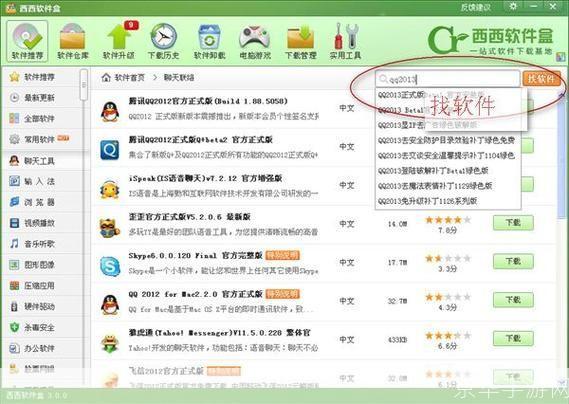569x404 pixels.
Task: Open 杀毒安全 category in sidebar
Action: [40, 327]
